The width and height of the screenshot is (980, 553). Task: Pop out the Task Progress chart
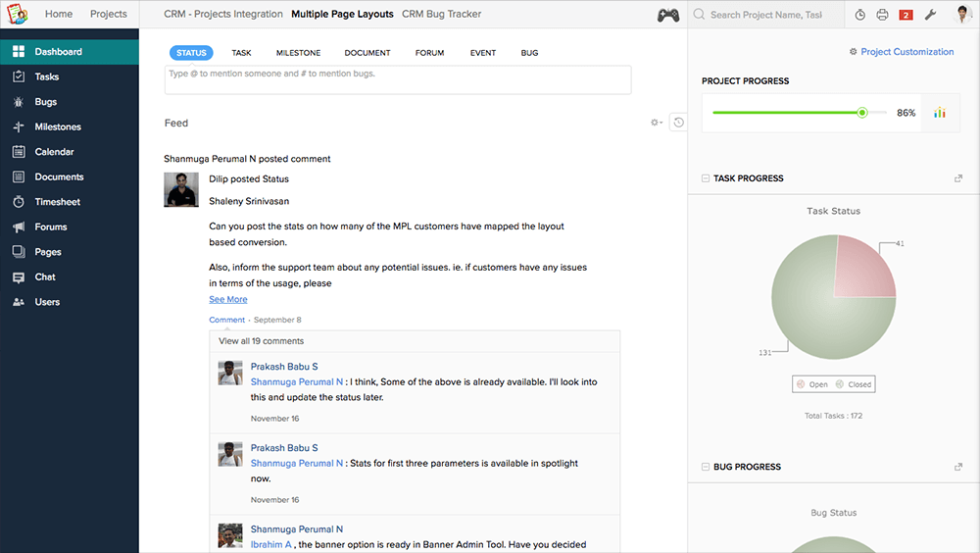(957, 178)
